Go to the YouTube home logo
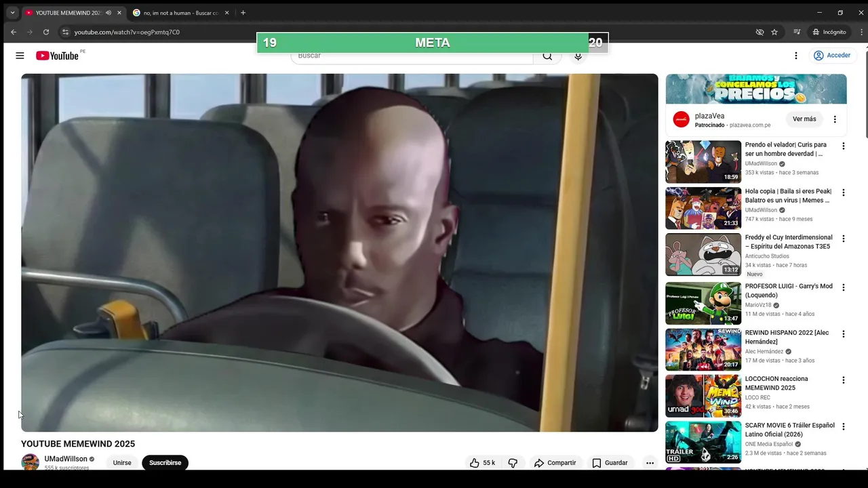This screenshot has height=488, width=868. coord(57,56)
